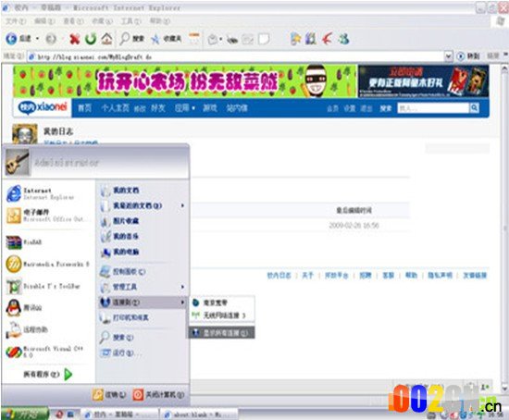Click the red swallow Thunder icon in toolbar

[x=328, y=39]
